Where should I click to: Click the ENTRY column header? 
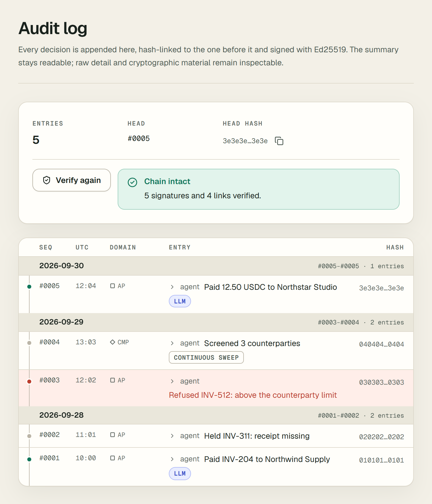[x=180, y=247]
